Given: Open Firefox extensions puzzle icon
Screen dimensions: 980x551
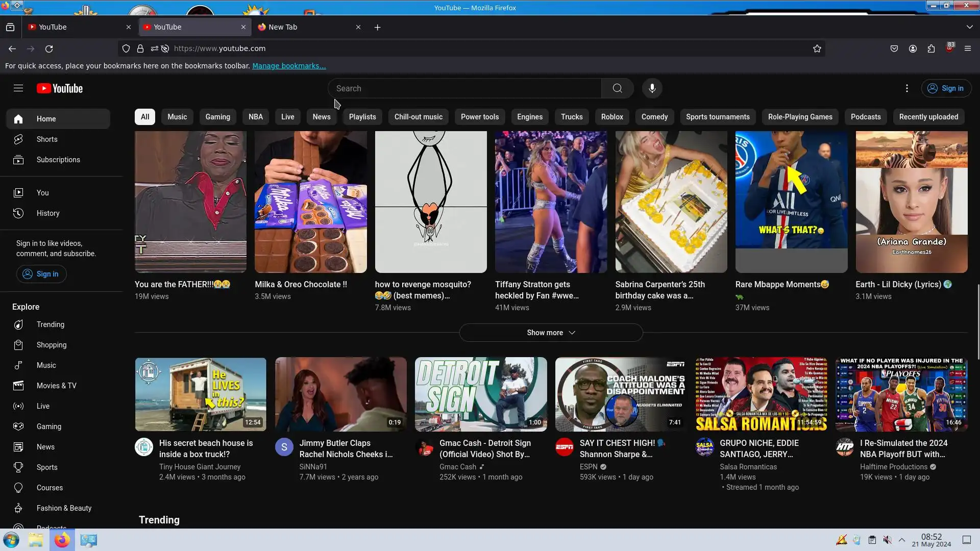Looking at the screenshot, I should point(931,48).
